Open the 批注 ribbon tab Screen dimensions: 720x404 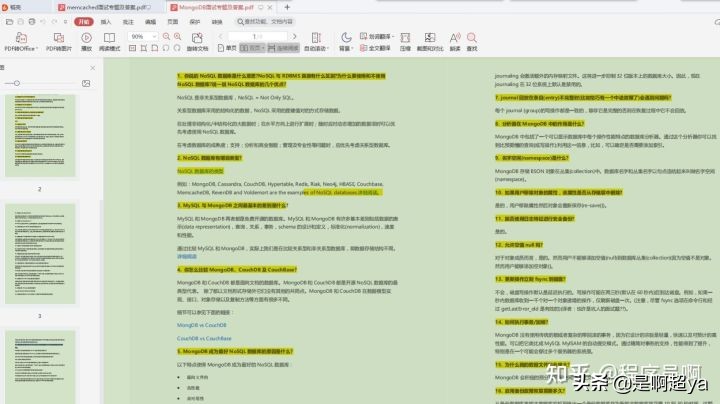[x=128, y=22]
